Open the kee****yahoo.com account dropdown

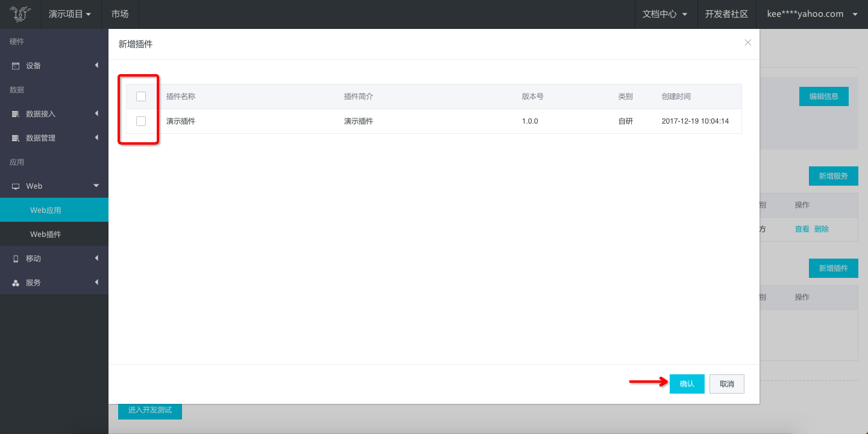[x=811, y=14]
